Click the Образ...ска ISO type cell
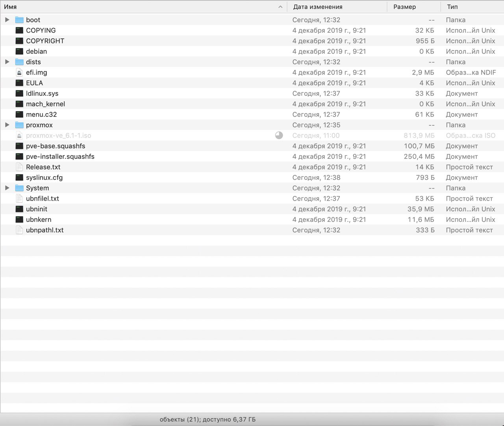Image resolution: width=504 pixels, height=426 pixels. click(x=471, y=136)
